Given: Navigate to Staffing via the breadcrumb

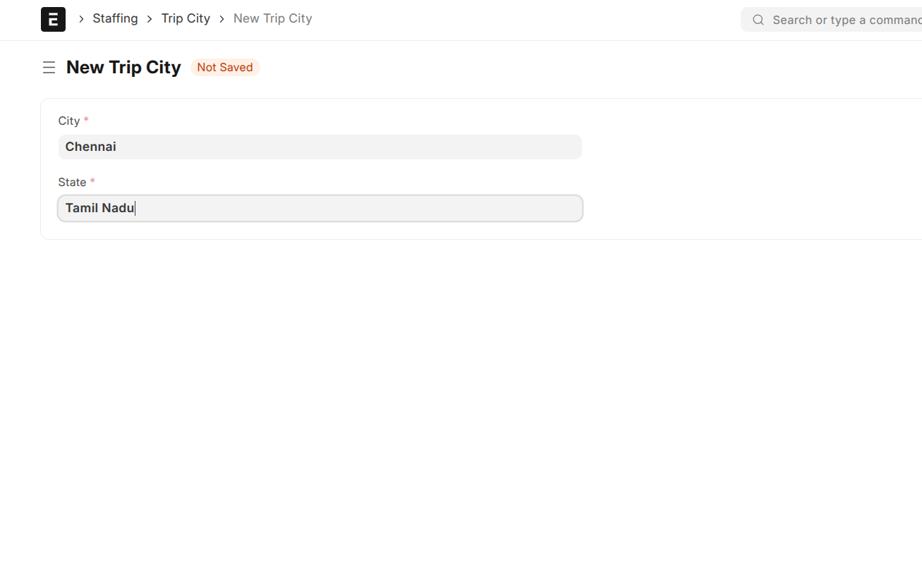Looking at the screenshot, I should [x=115, y=18].
